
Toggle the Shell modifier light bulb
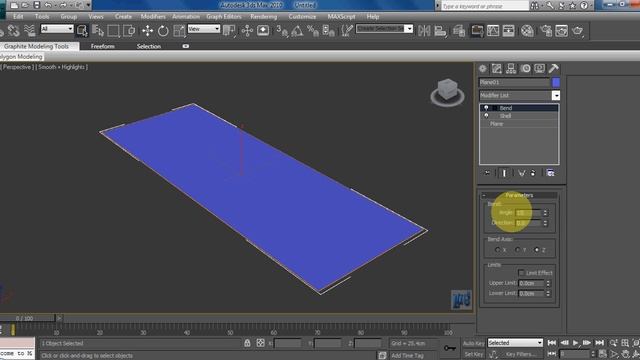tap(486, 116)
